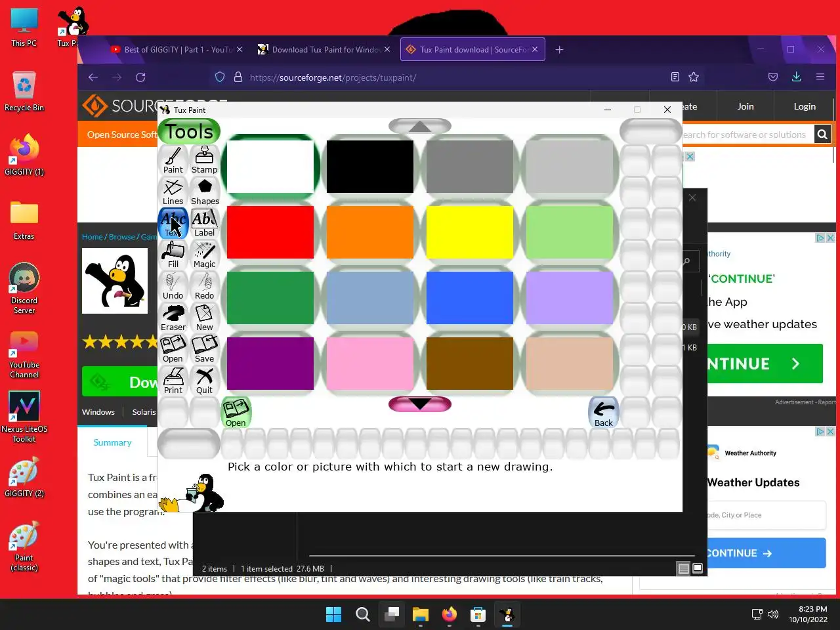
Task: Open a new Firefox tab
Action: (559, 49)
